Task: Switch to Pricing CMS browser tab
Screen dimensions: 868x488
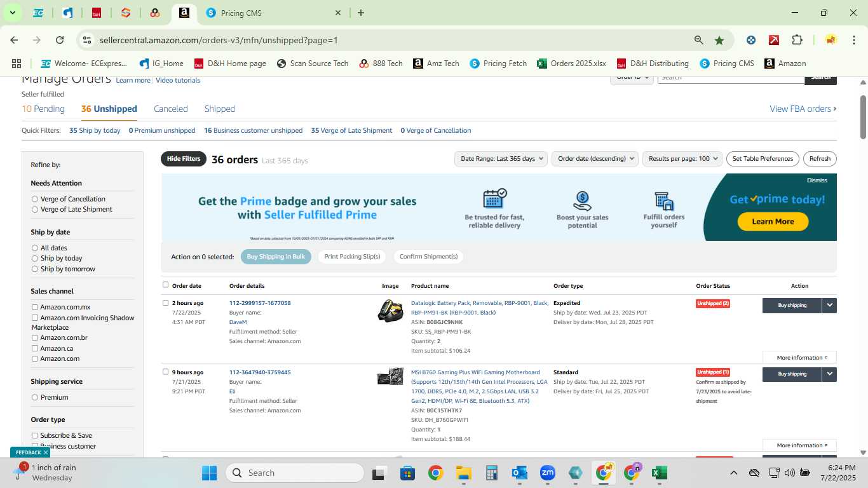Action: tap(273, 13)
